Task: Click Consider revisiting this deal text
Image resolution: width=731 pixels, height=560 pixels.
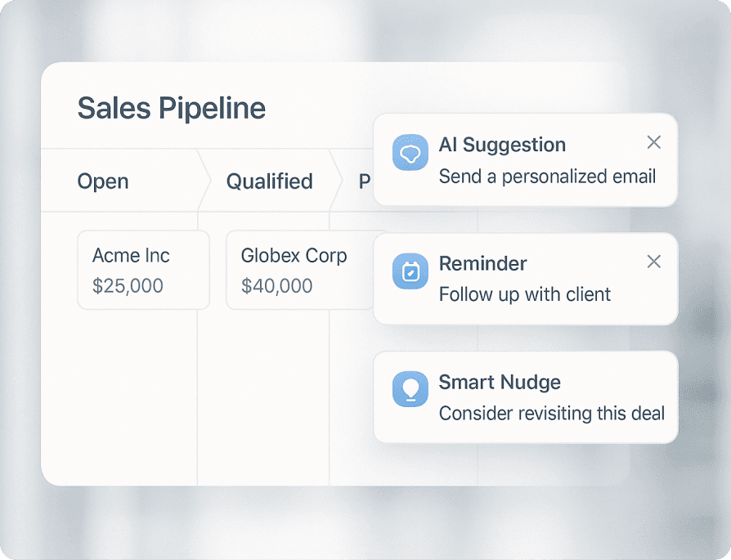Action: 552,413
